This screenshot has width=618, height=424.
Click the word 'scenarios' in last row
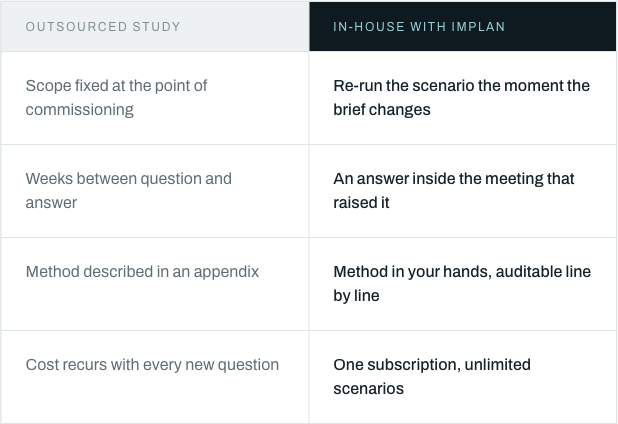[369, 389]
